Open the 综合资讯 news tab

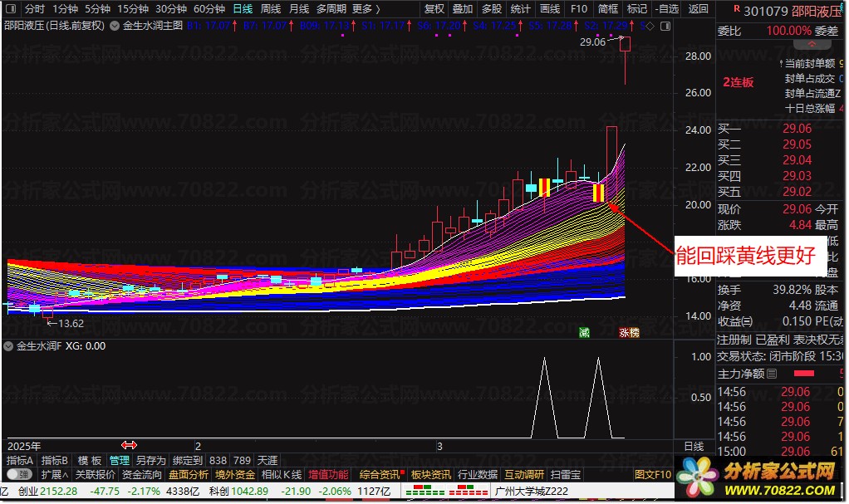(380, 474)
